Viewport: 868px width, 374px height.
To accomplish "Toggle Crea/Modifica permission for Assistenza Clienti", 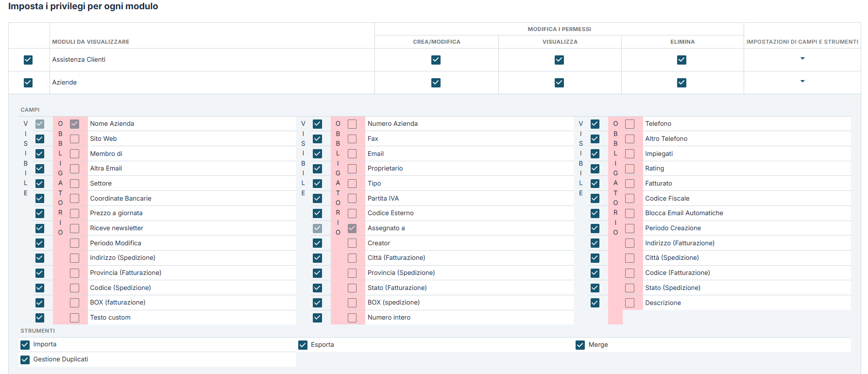I will click(436, 60).
